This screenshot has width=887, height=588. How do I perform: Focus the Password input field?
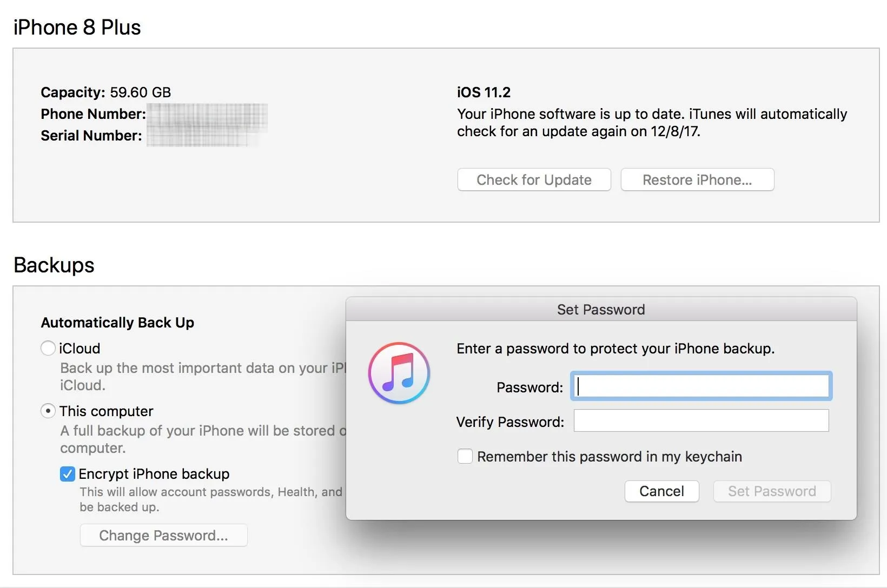click(701, 386)
